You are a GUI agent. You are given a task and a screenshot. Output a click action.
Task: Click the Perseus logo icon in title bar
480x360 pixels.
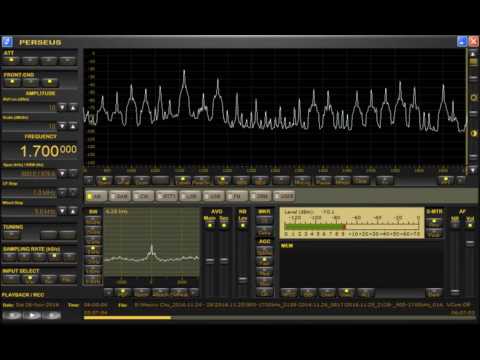[7, 42]
